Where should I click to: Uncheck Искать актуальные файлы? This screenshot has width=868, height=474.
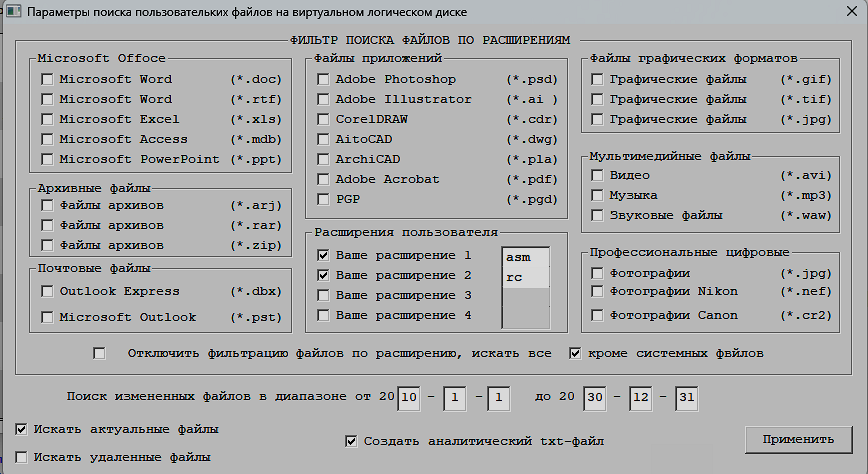click(21, 429)
